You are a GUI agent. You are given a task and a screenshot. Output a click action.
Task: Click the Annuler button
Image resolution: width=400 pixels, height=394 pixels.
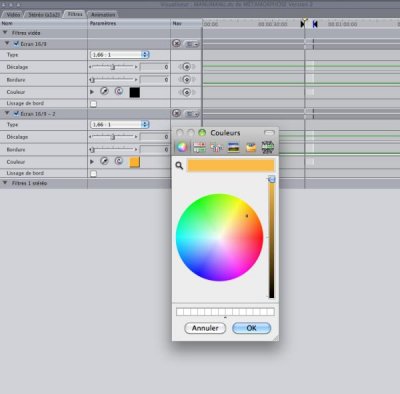[x=205, y=328]
